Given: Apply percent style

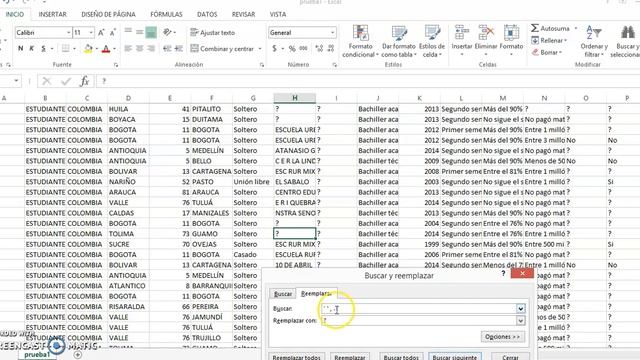Looking at the screenshot, I should click(292, 49).
